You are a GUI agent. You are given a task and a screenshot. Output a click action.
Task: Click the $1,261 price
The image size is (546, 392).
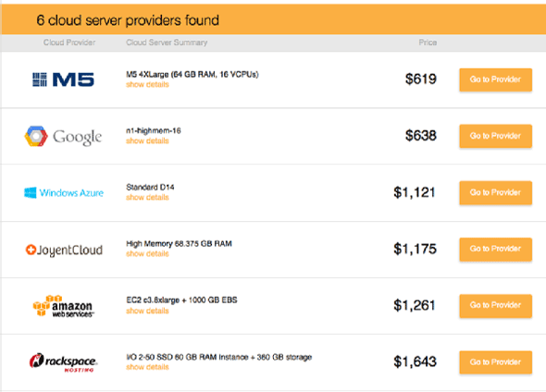[x=415, y=305]
